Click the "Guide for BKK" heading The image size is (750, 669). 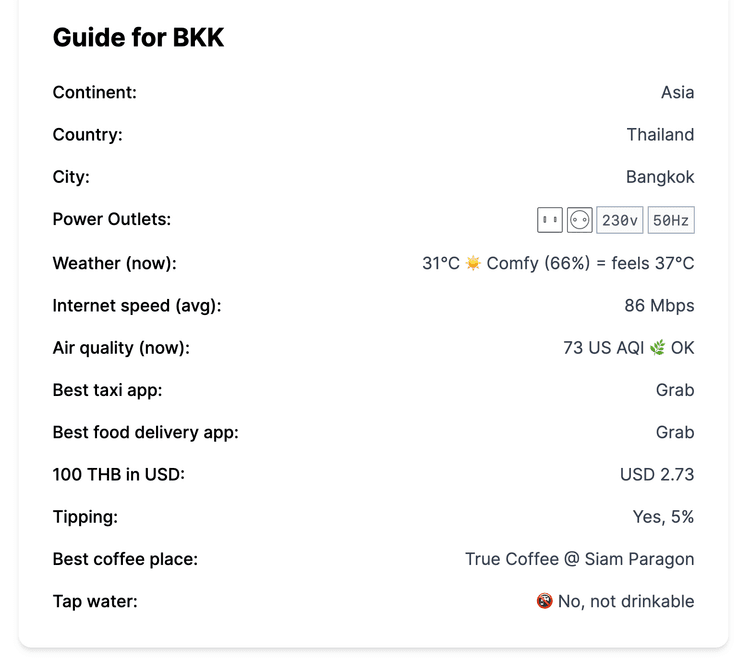[x=138, y=38]
